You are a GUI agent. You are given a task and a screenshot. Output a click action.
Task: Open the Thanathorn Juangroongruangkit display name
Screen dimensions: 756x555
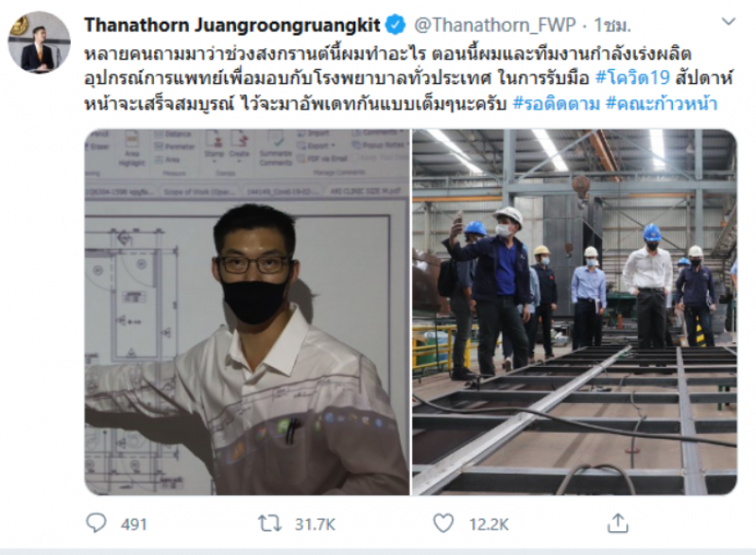click(x=232, y=26)
